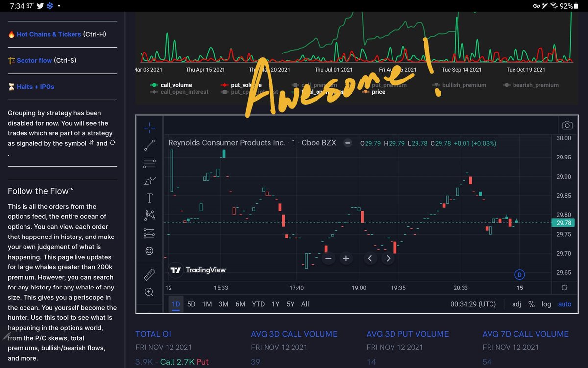
Task: Open the chart patterns tool
Action: [149, 215]
